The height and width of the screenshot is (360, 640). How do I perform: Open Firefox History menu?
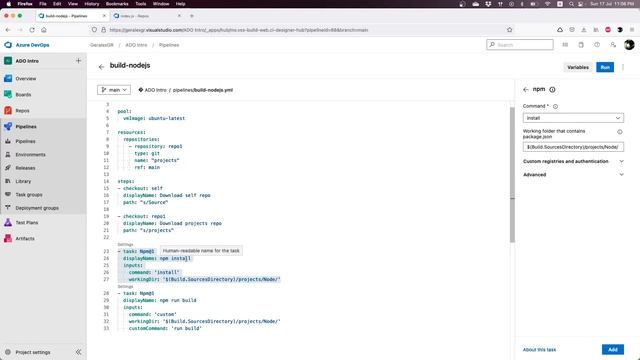tap(91, 4)
